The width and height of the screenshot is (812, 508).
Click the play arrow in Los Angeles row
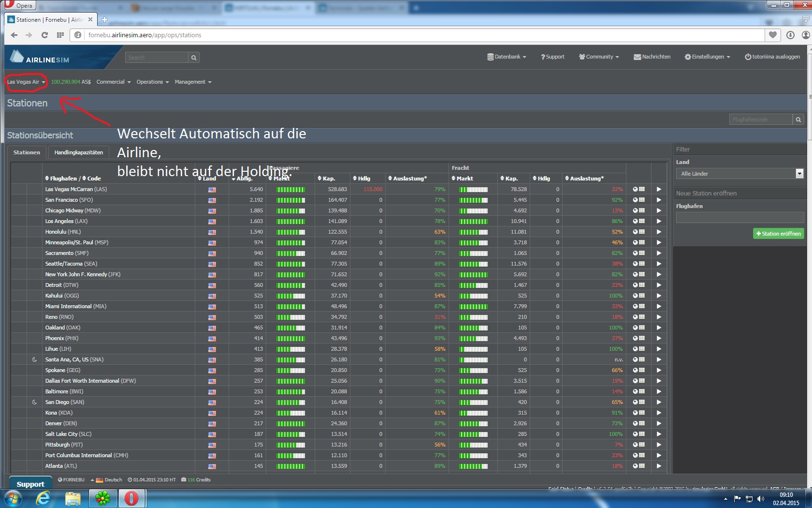pos(659,221)
